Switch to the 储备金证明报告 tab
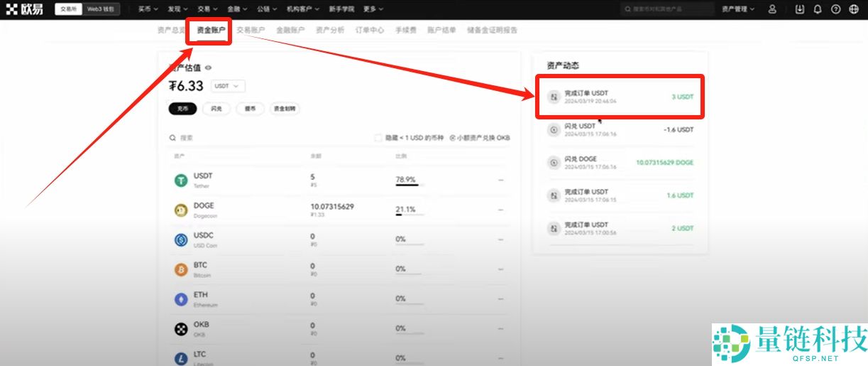 pos(493,31)
